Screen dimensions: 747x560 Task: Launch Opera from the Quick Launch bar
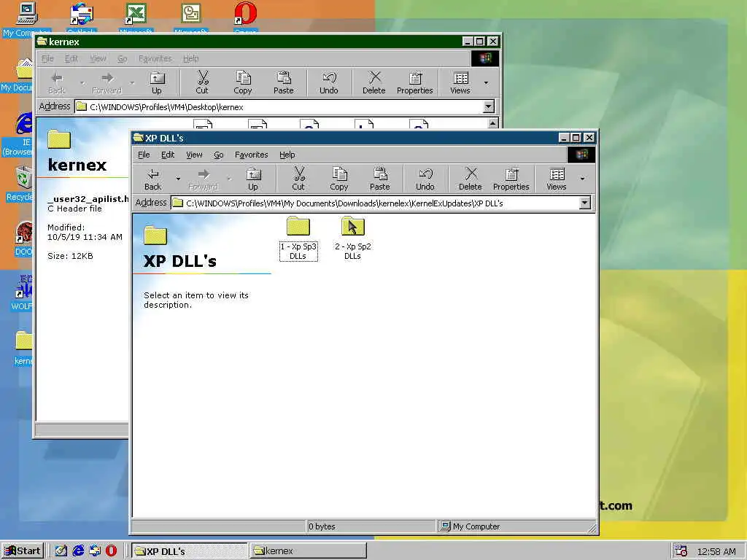(x=111, y=551)
